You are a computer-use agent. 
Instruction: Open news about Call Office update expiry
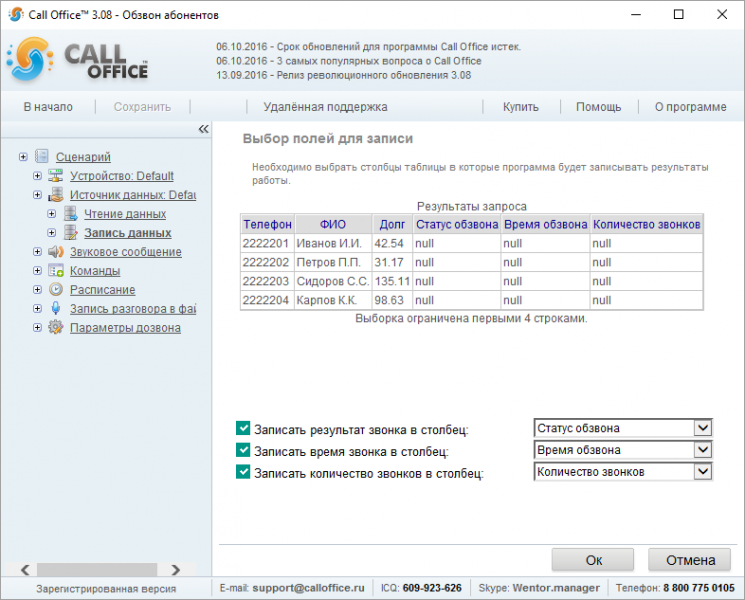tap(368, 47)
